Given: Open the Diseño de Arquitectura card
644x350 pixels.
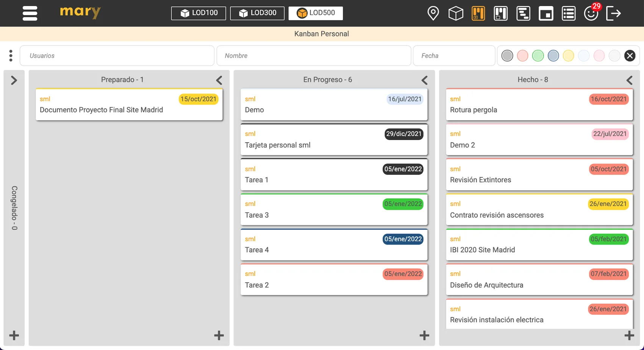Looking at the screenshot, I should click(x=539, y=279).
